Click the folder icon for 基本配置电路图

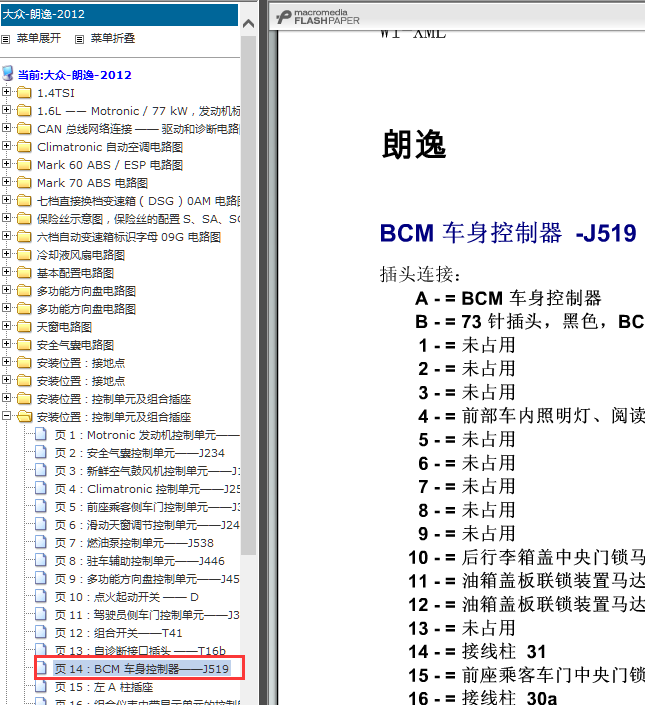click(x=24, y=272)
